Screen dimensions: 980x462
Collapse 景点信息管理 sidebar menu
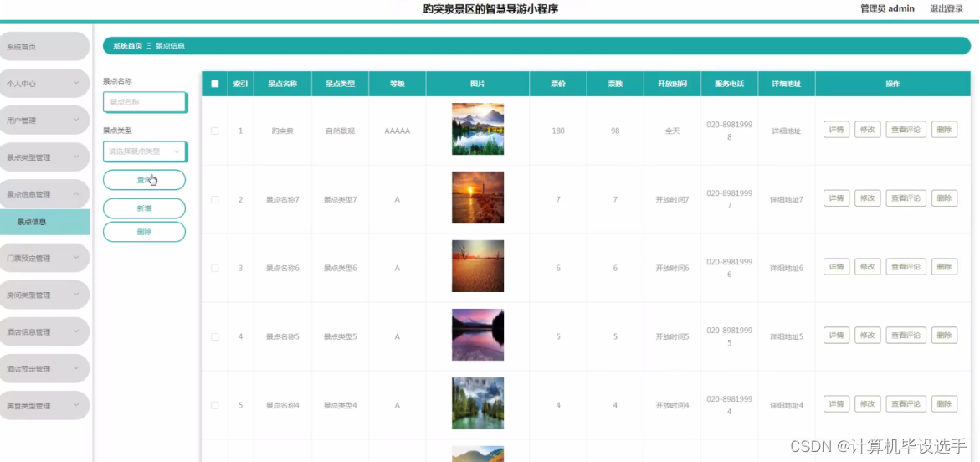(x=44, y=194)
